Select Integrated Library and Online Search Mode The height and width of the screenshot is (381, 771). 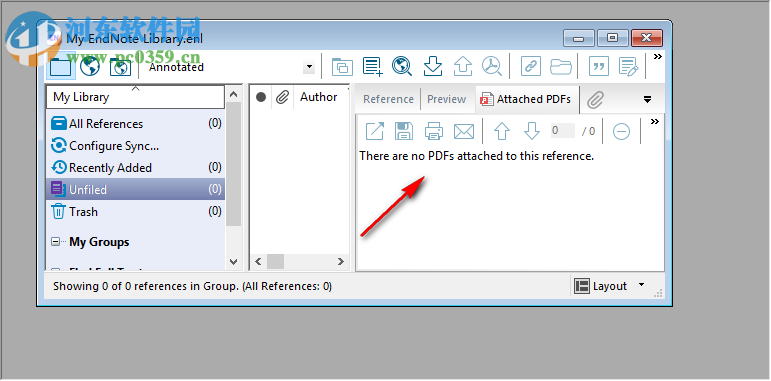120,66
